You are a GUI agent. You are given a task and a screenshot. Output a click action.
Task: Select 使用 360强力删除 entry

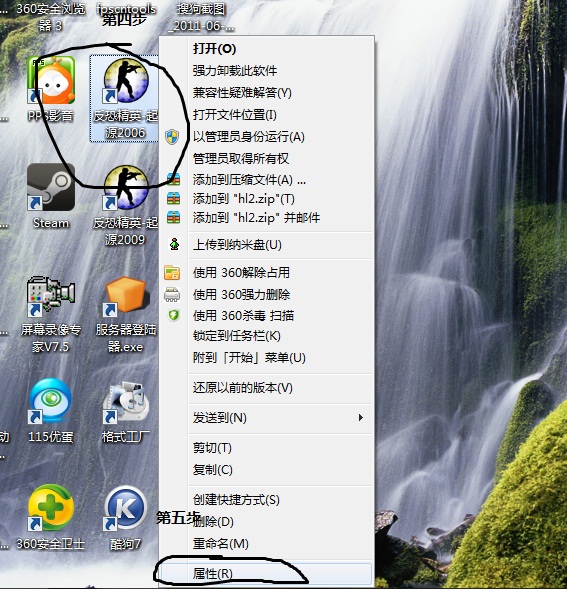tap(241, 295)
